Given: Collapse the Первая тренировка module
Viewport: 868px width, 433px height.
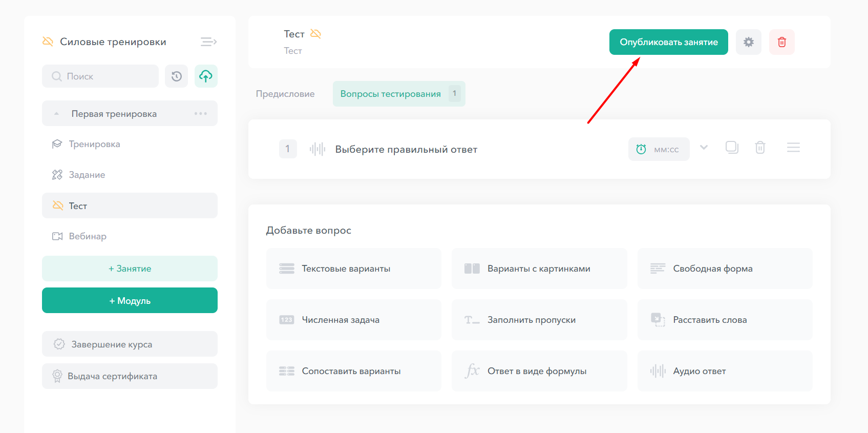Looking at the screenshot, I should pyautogui.click(x=56, y=114).
